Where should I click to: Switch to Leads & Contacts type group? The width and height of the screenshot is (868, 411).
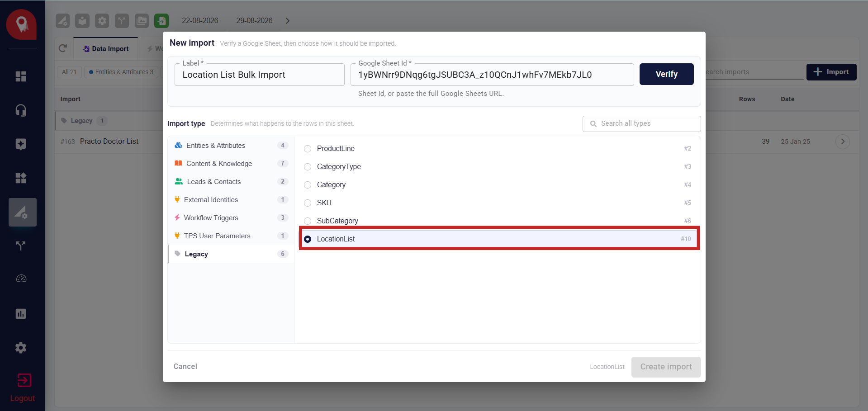(x=231, y=182)
